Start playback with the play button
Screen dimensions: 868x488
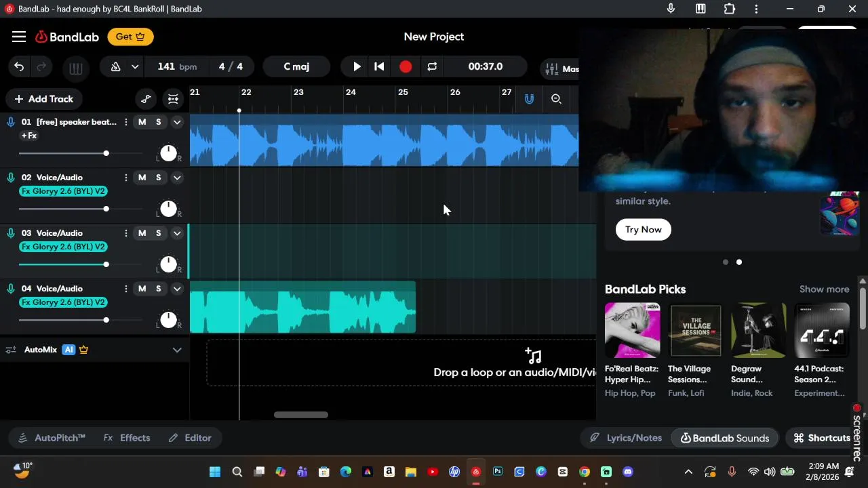(x=357, y=66)
